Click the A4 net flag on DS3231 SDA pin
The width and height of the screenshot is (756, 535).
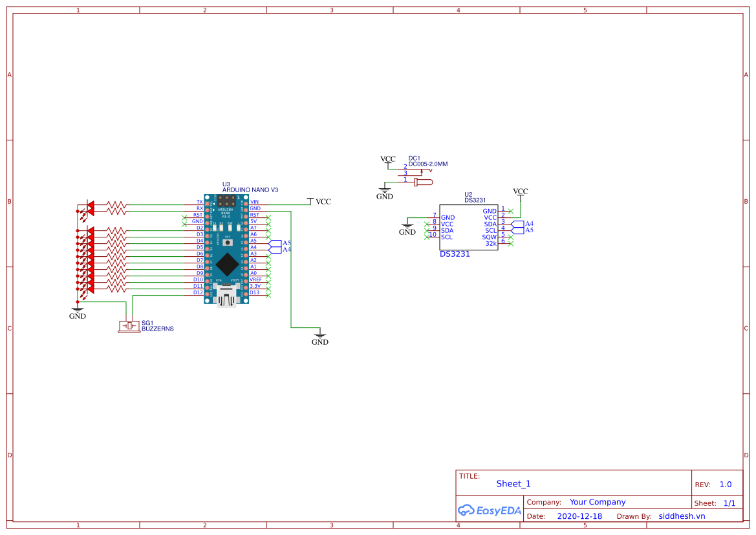528,224
